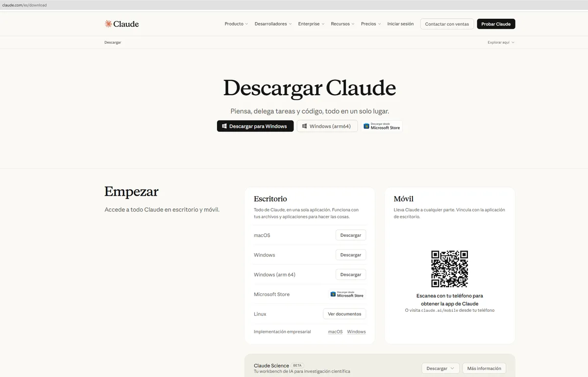The image size is (588, 377).
Task: Click Descargar in Windows (arm 64) row
Action: click(x=351, y=275)
